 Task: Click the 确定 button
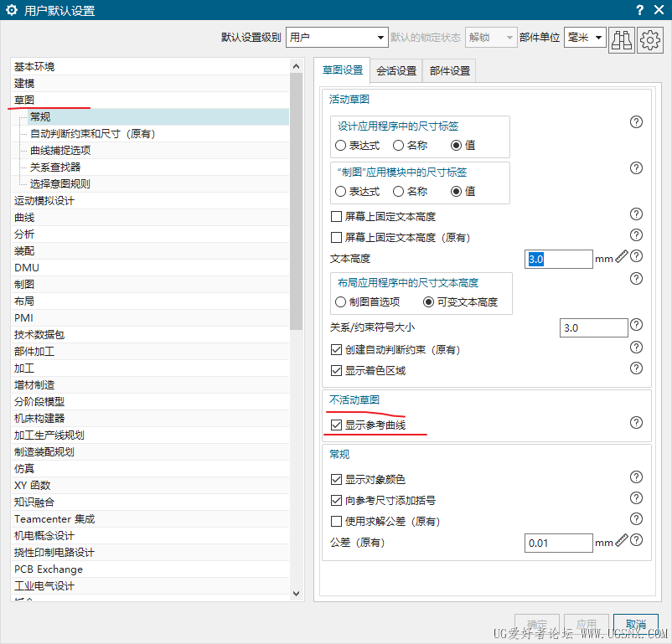click(x=537, y=625)
